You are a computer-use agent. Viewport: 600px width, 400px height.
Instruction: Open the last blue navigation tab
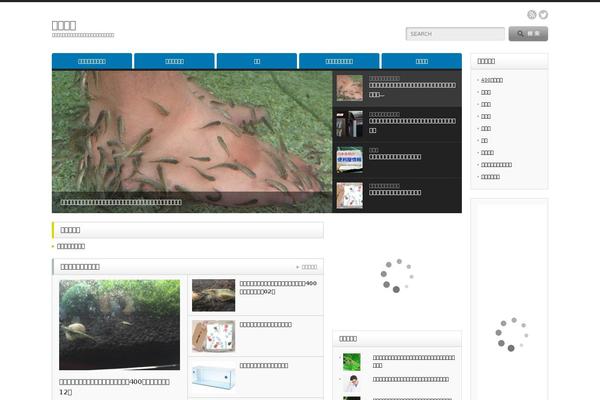pos(422,61)
